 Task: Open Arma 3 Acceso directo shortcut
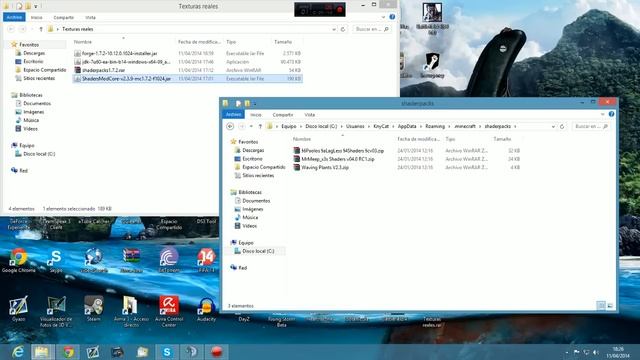(131, 311)
